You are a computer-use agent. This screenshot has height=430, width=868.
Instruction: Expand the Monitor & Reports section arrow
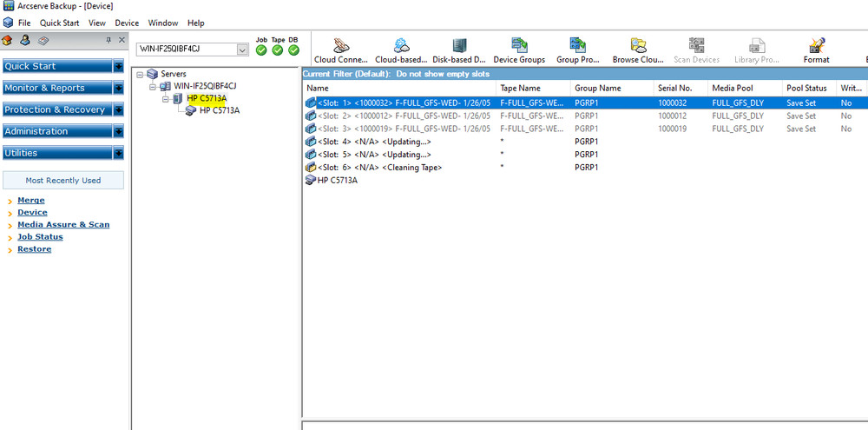click(118, 88)
